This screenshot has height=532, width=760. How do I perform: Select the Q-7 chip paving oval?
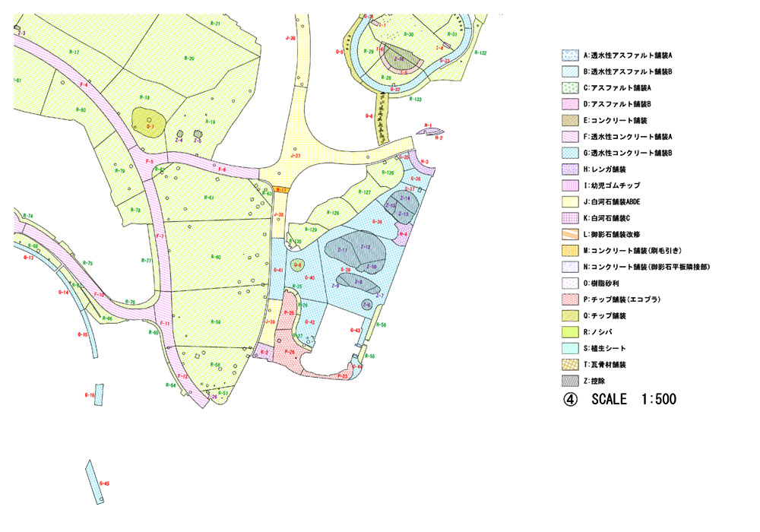[x=149, y=120]
